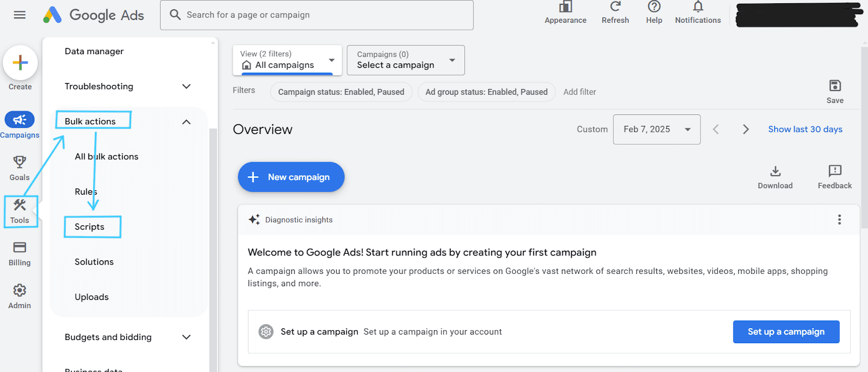The image size is (868, 372).
Task: Open Campaigns from the sidebar
Action: tap(20, 120)
